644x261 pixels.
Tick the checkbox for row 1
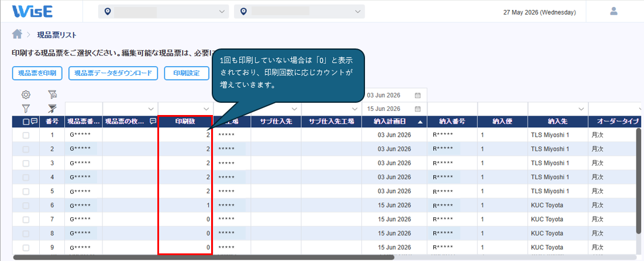26,135
